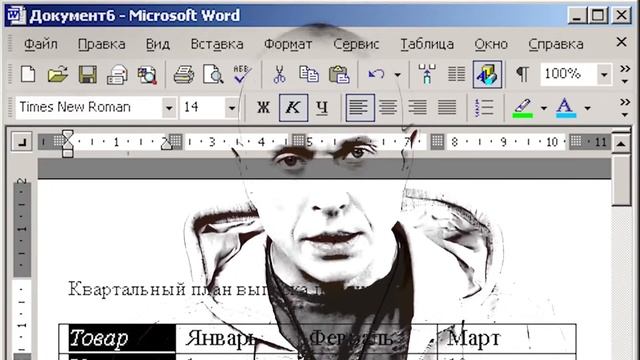Viewport: 640px width, 360px height.
Task: Cut selection with scissors icon
Action: (280, 75)
